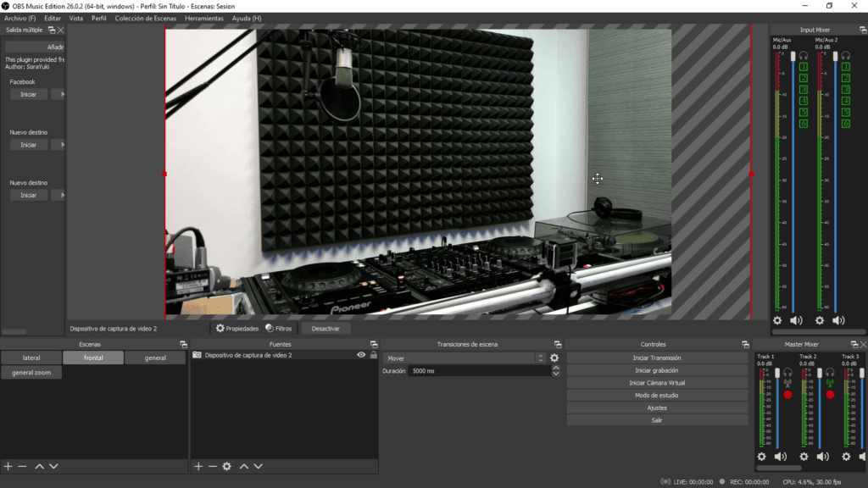Click Iniciar Transmisión button
Viewport: 868px width, 488px height.
pos(657,358)
